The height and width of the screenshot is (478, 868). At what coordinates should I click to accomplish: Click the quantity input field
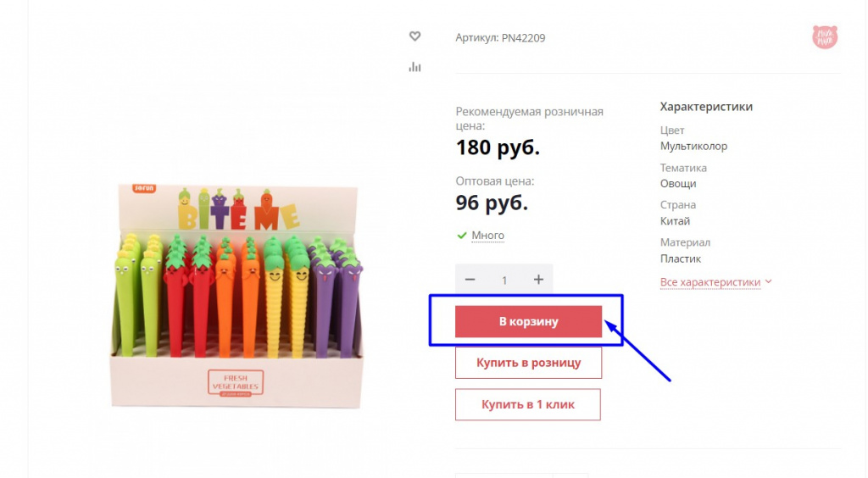pos(504,280)
